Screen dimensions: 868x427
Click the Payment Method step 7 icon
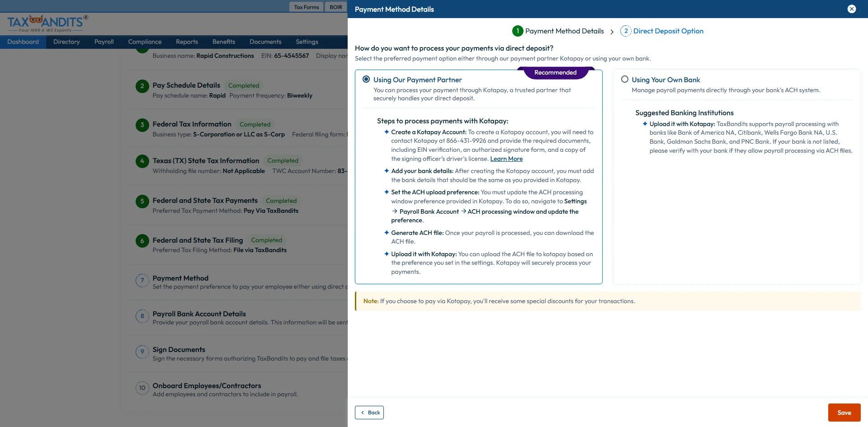pyautogui.click(x=142, y=280)
